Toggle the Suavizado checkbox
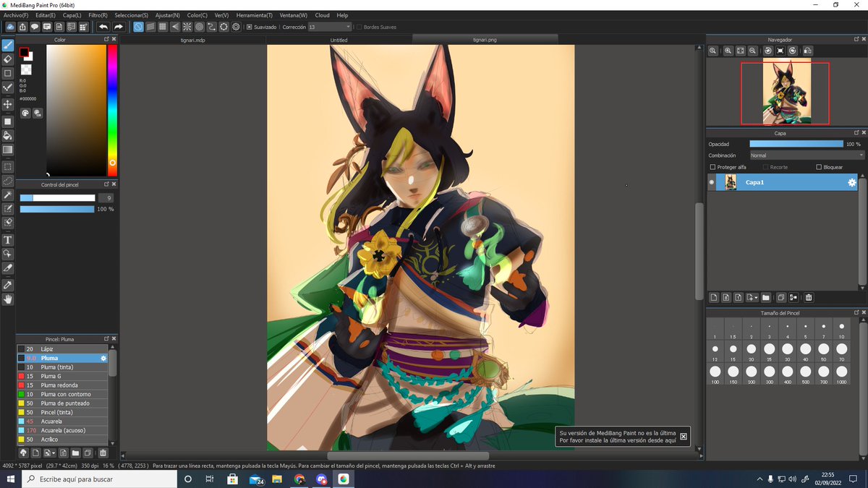 click(249, 27)
